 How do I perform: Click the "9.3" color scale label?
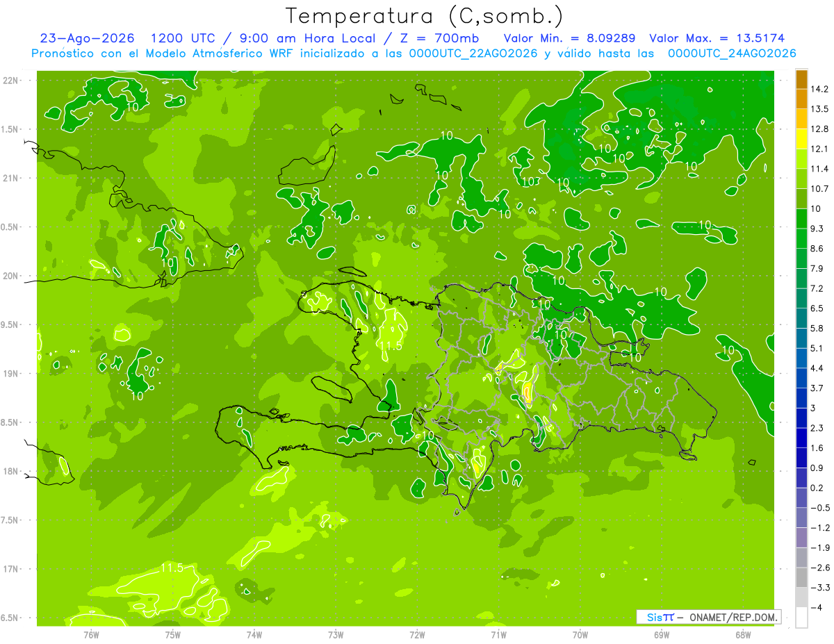pyautogui.click(x=817, y=229)
